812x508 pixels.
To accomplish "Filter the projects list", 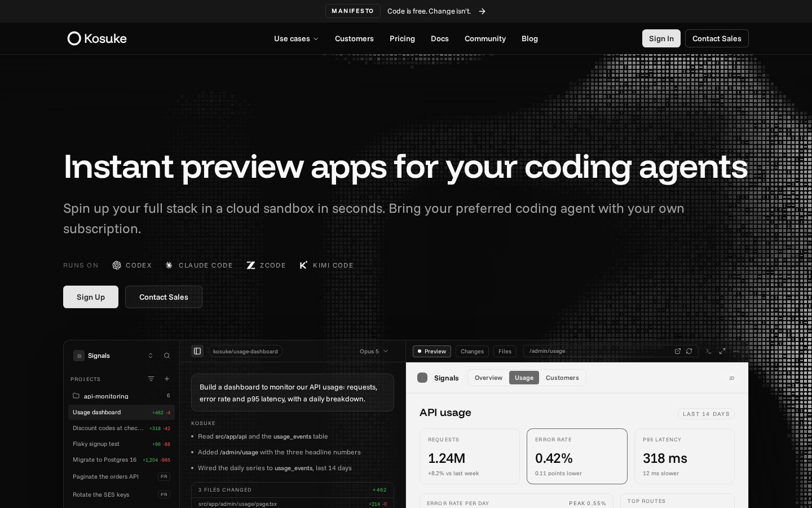I will pyautogui.click(x=151, y=379).
